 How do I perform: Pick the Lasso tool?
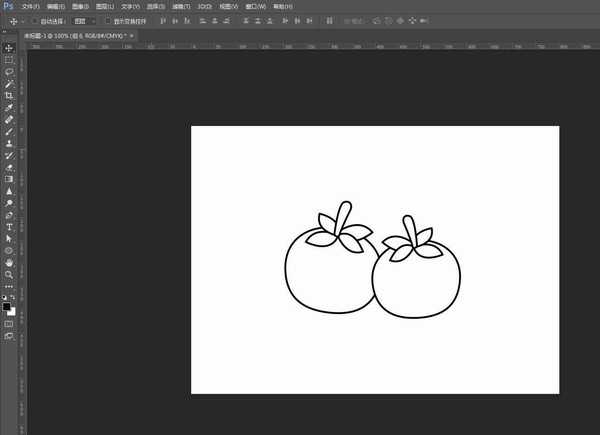pos(9,72)
